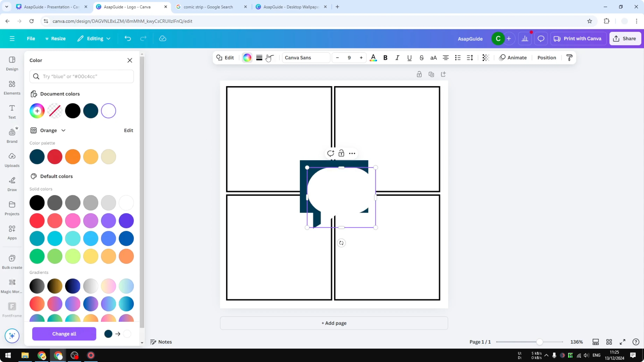Apply strikethrough to the text
644x362 pixels.
click(x=422, y=58)
